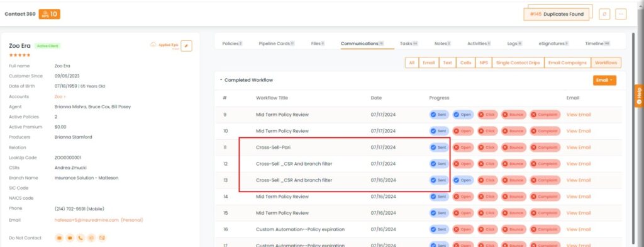Click date 07/16/2024 in row 13
This screenshot has height=247, width=644.
pos(383,180)
